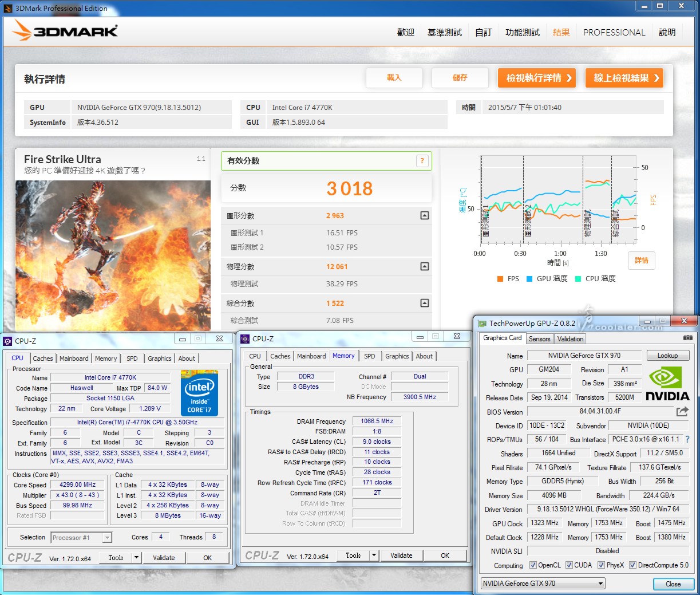
Task: Click orange FPS legend marker
Action: [500, 279]
